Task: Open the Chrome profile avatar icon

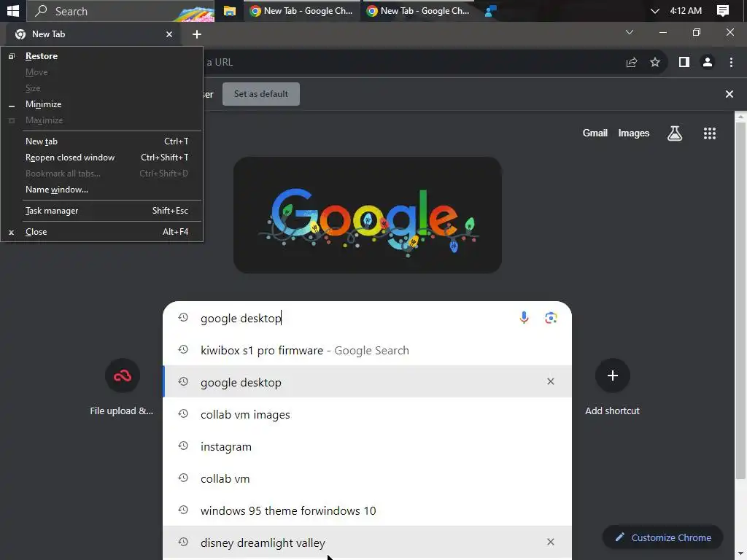Action: [708, 62]
